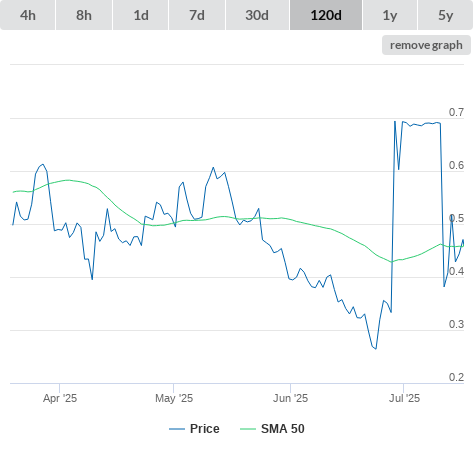Click the Apr '25 axis label

(x=60, y=398)
